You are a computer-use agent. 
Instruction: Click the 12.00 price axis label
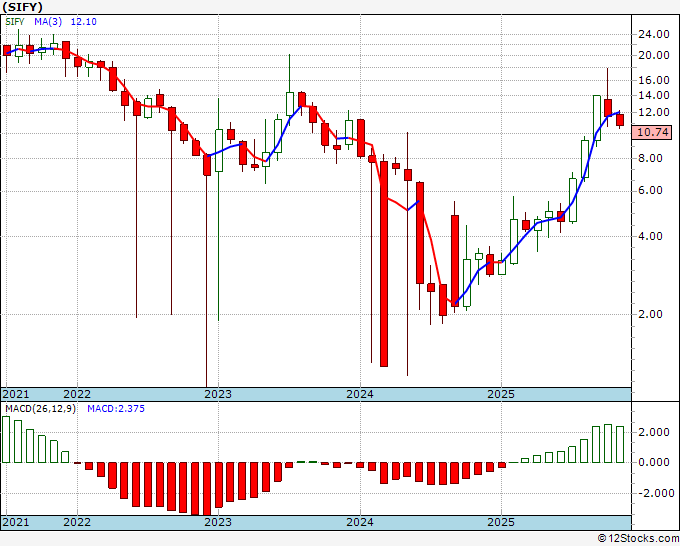click(x=653, y=112)
